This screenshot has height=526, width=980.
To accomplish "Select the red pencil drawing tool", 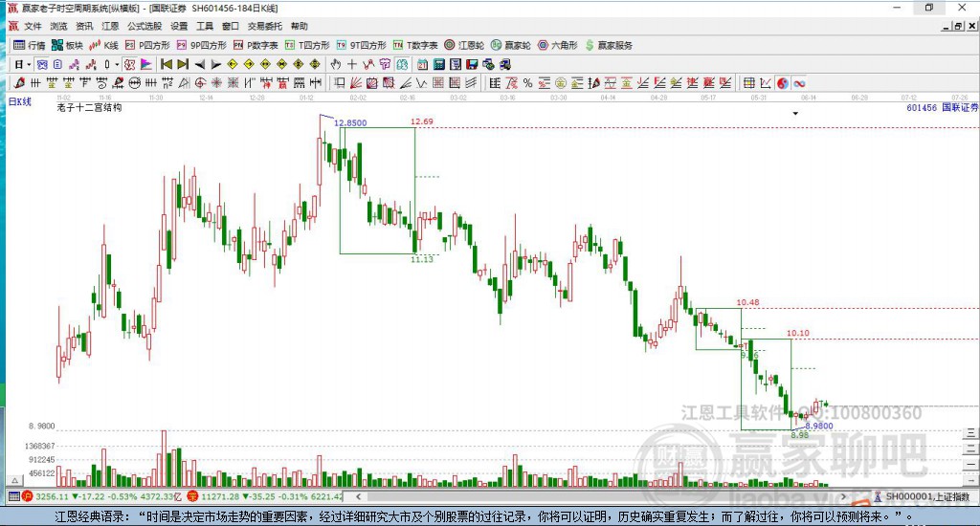I will [19, 83].
